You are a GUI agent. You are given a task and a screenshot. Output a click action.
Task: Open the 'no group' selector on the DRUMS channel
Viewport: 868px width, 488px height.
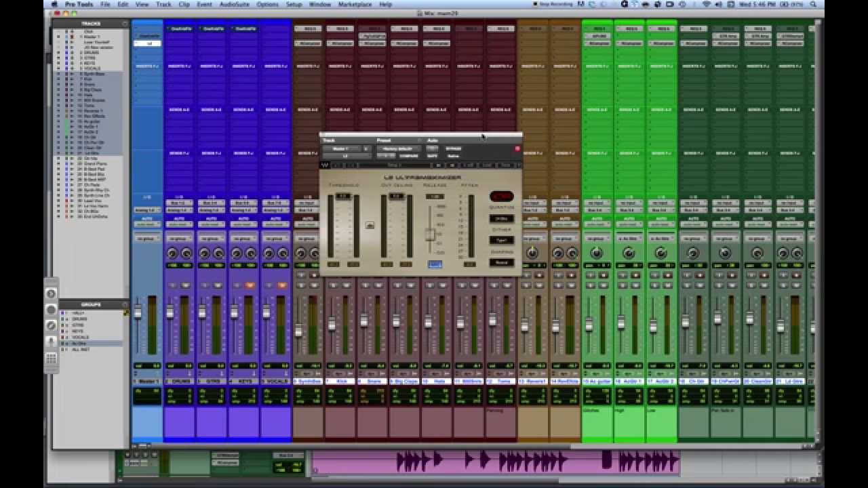pyautogui.click(x=179, y=239)
